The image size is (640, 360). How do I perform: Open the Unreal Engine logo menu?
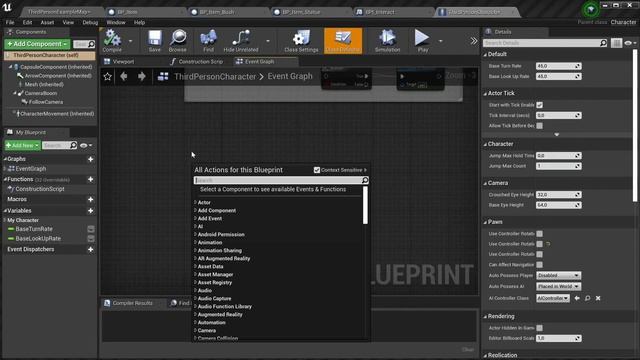click(7, 7)
